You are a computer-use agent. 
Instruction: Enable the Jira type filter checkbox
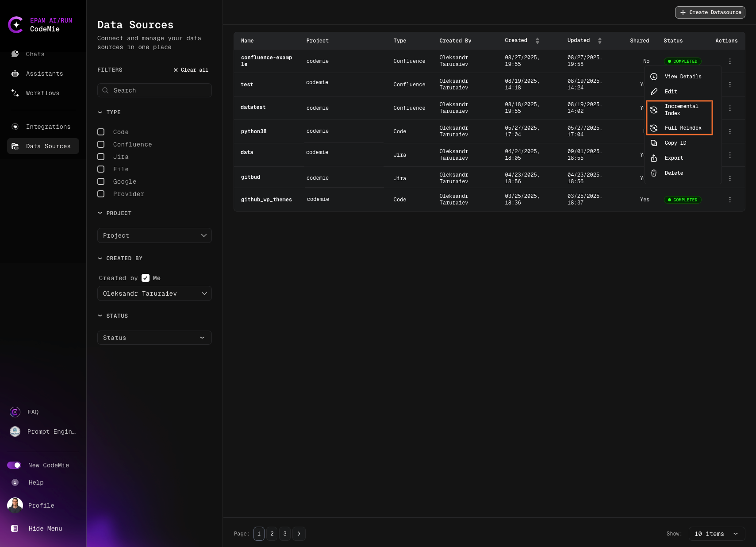click(101, 157)
